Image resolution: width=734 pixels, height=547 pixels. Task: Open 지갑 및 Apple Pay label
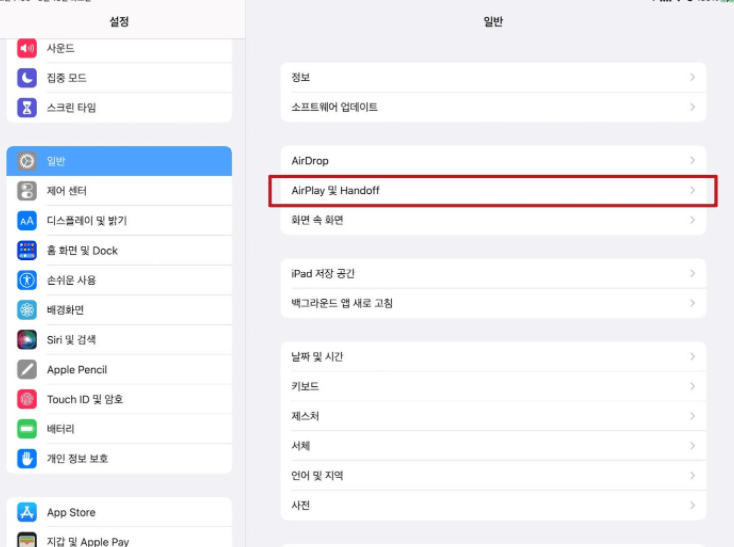pos(88,541)
